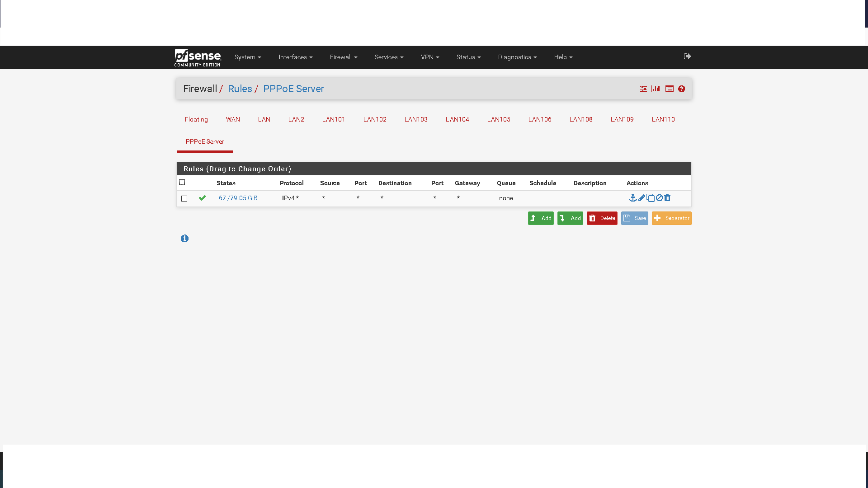Screen dimensions: 868x488
Task: Click the Firewall breadcrumb text
Action: point(200,89)
